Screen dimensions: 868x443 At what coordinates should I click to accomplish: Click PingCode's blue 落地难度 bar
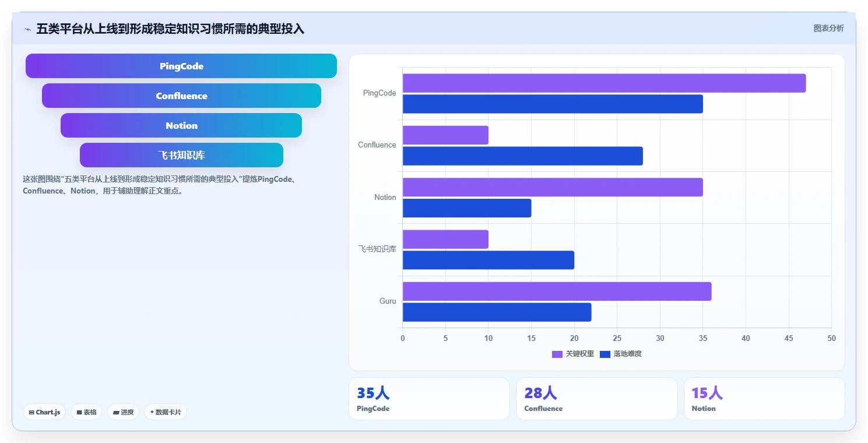(553, 104)
